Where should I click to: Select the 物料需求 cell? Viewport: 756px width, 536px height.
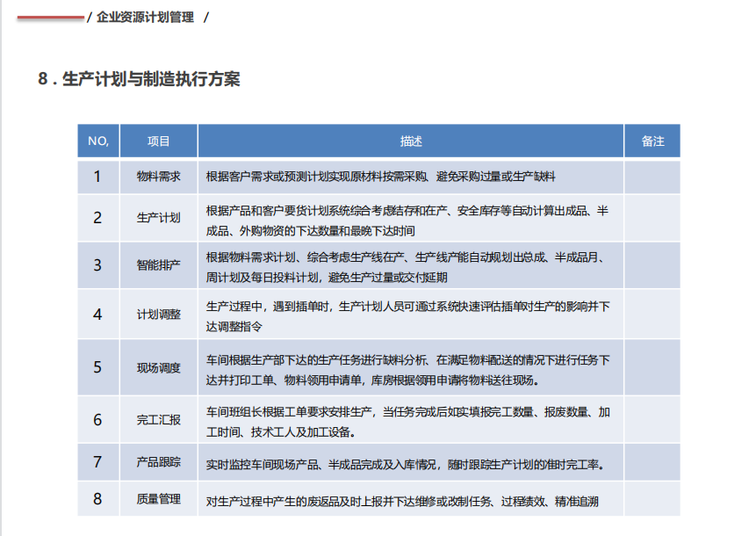159,177
